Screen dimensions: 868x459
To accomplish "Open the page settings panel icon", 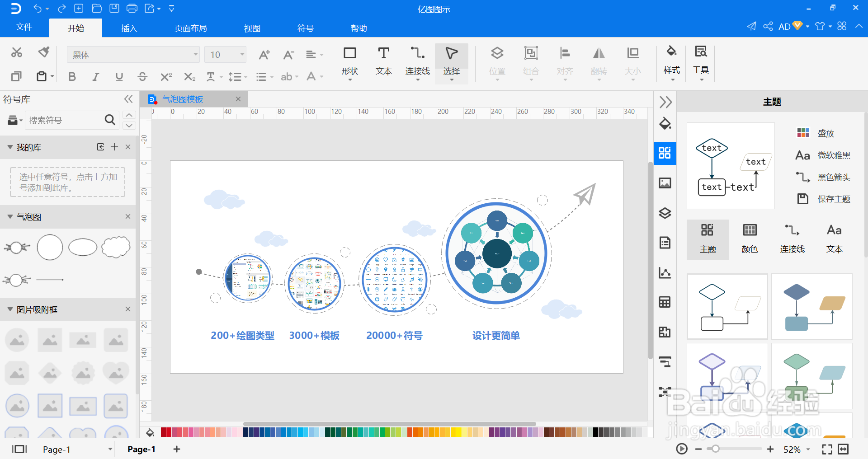I will (x=665, y=243).
